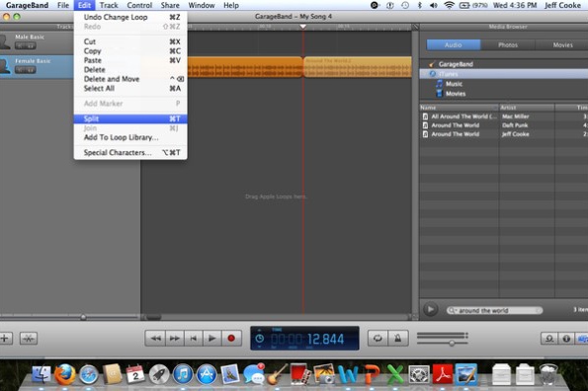Open the Trash in the Dock

pyautogui.click(x=548, y=374)
